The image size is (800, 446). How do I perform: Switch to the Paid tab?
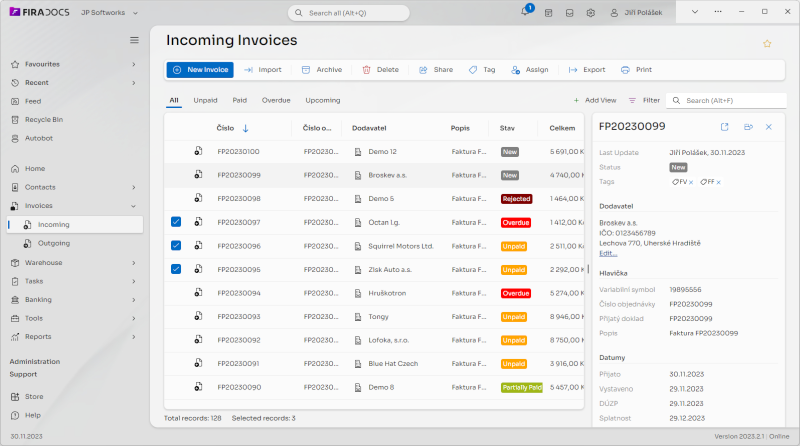tap(240, 101)
